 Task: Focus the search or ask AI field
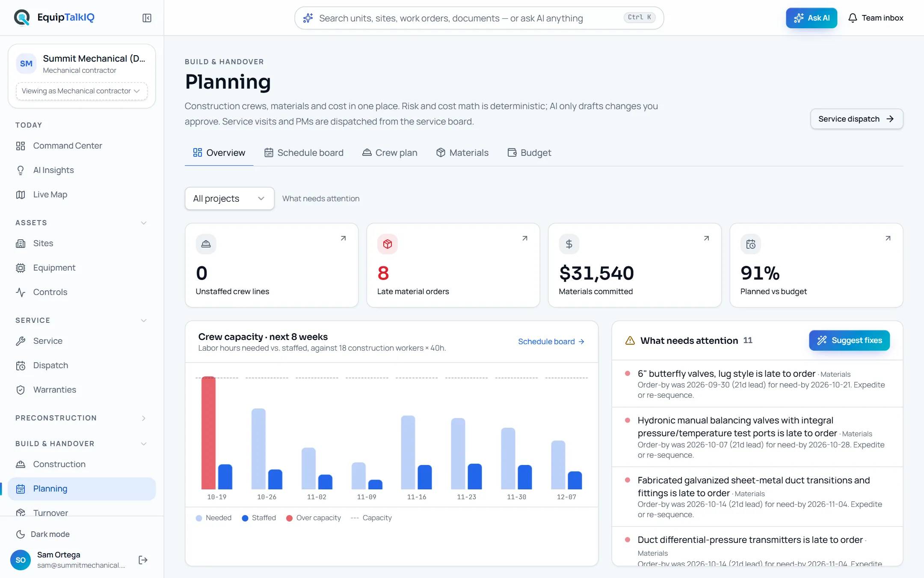479,18
